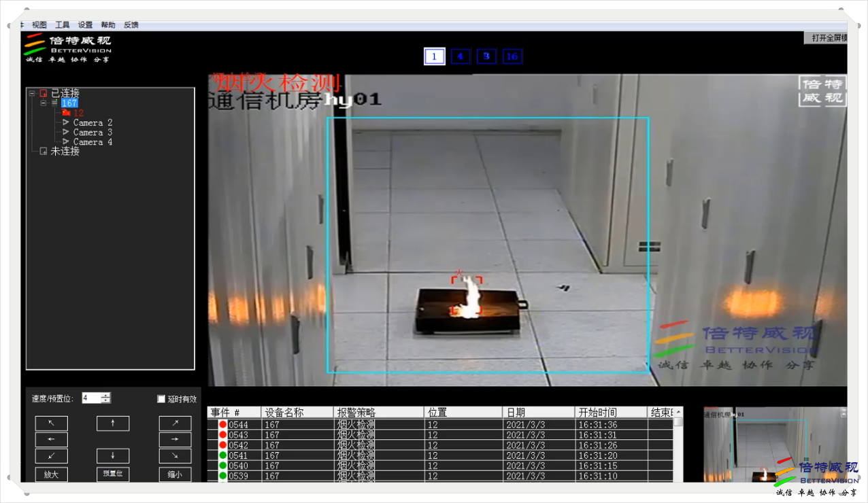This screenshot has height=503, width=868.
Task: Select Camera 2 in the tree
Action: click(x=93, y=123)
